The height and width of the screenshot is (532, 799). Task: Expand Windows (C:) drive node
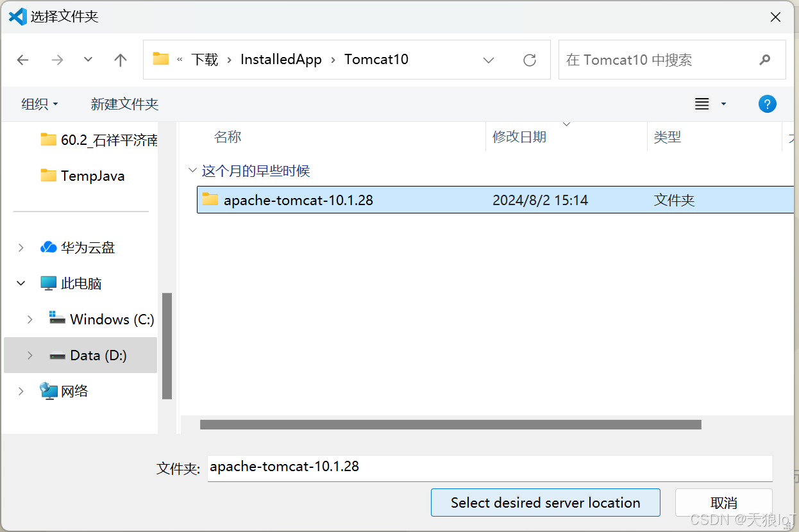[x=30, y=319]
